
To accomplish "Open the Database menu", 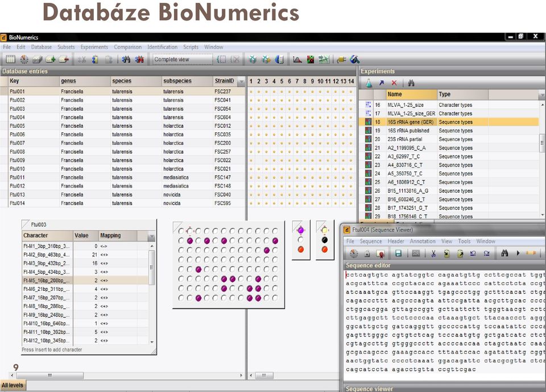I will [42, 47].
